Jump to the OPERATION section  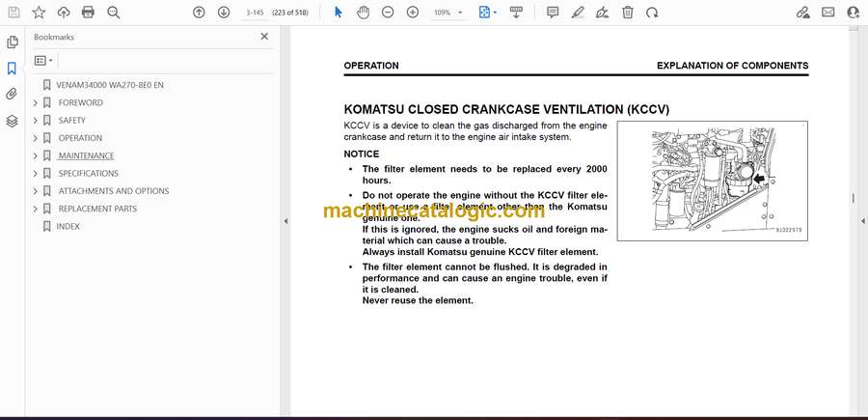click(x=80, y=138)
